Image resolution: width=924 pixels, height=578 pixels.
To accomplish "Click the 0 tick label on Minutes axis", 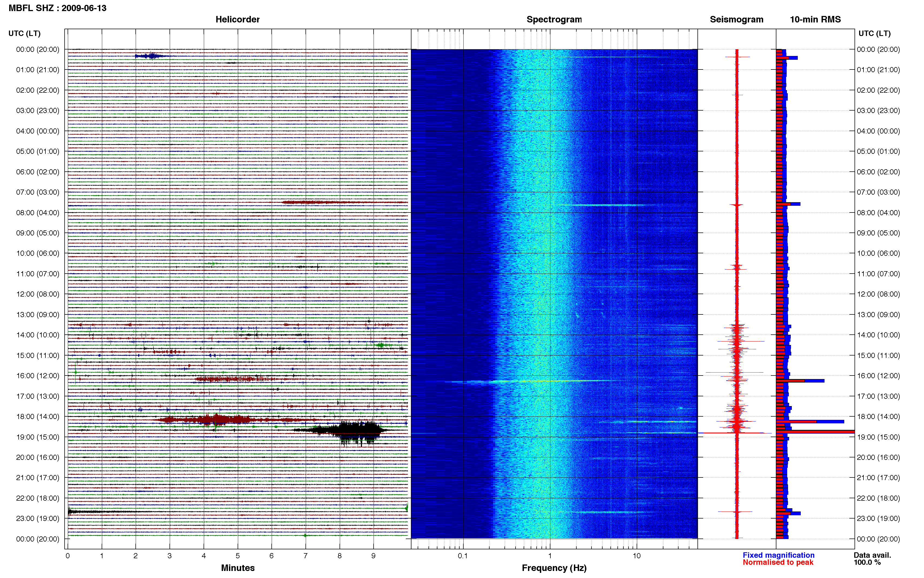I will [68, 556].
